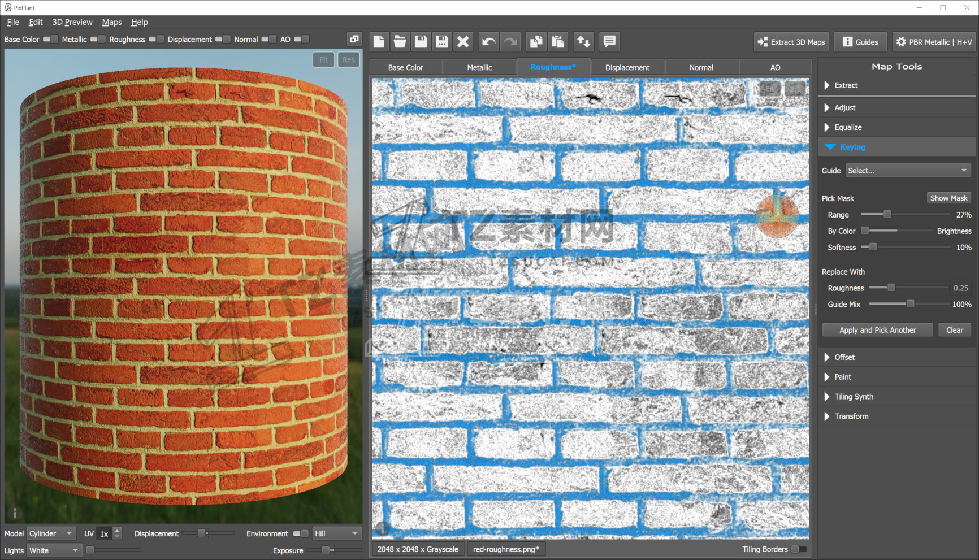Toggle the Tiling Borders switch
Image resolution: width=979 pixels, height=560 pixels.
[799, 549]
